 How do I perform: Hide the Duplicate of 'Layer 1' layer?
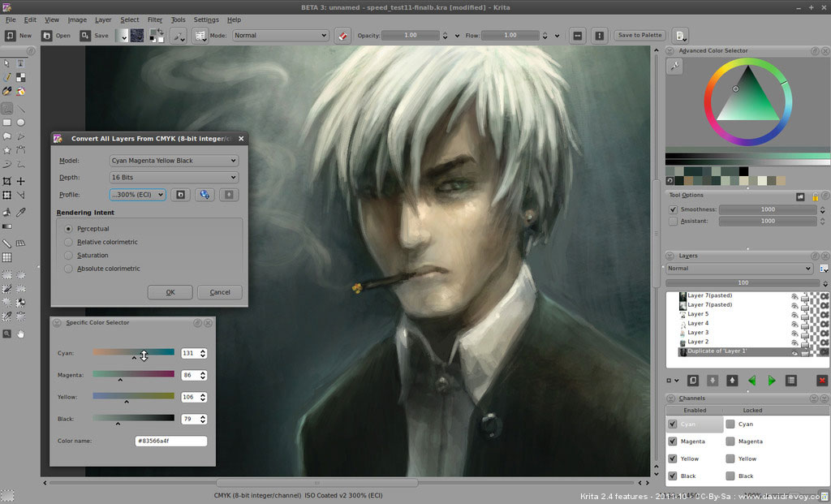pos(795,352)
